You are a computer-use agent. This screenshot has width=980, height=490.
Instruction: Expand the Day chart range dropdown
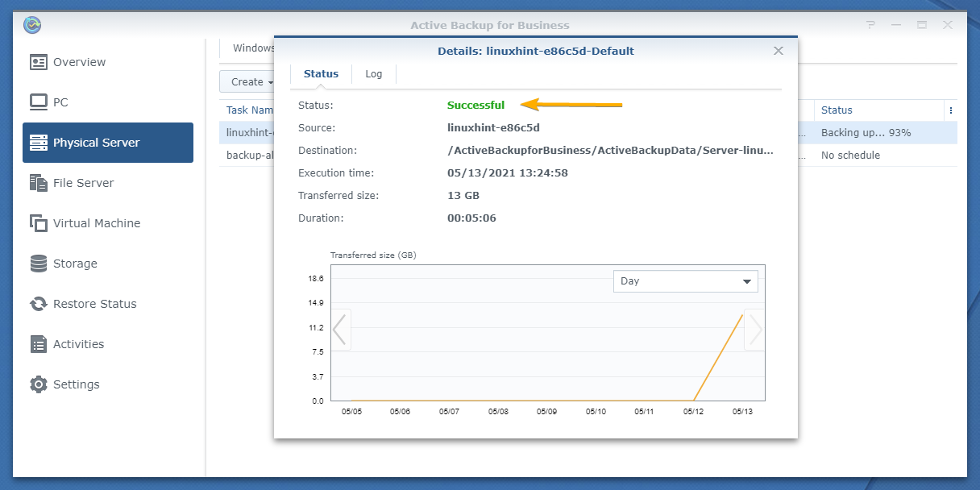[686, 281]
